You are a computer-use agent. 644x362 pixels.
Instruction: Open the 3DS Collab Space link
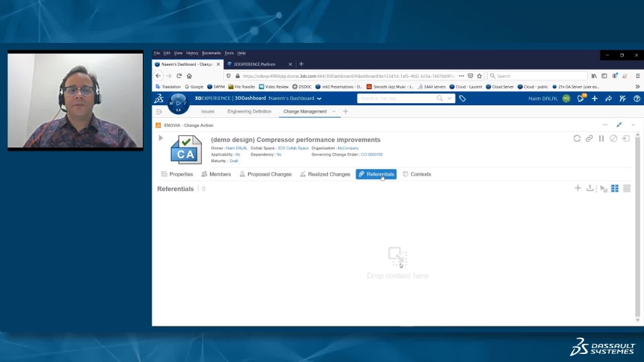[293, 148]
